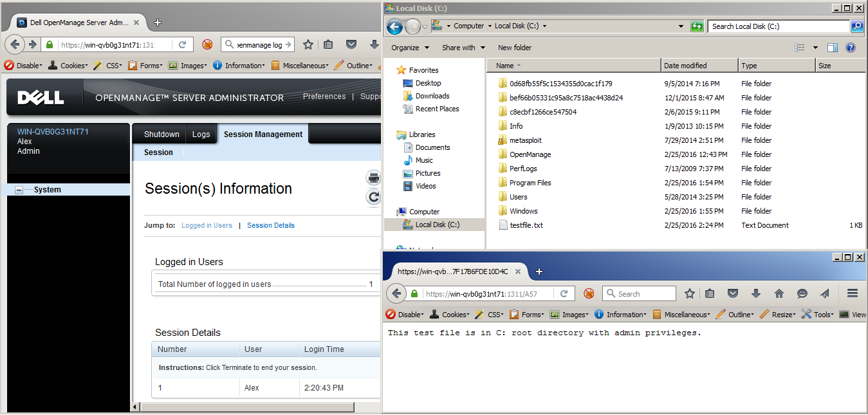The width and height of the screenshot is (868, 415).
Task: Expand the Explorer address bar history dropdown
Action: (x=681, y=26)
